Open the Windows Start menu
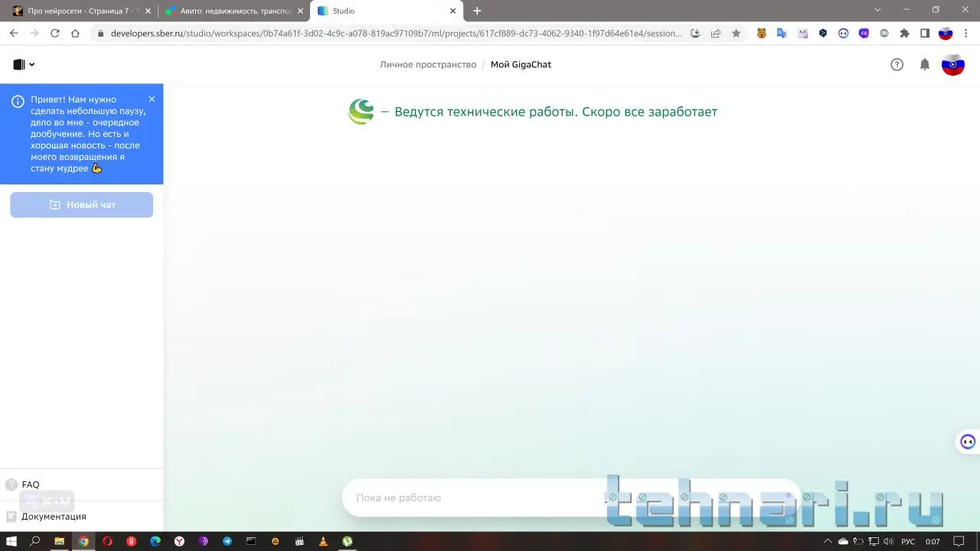This screenshot has height=551, width=980. tap(11, 541)
